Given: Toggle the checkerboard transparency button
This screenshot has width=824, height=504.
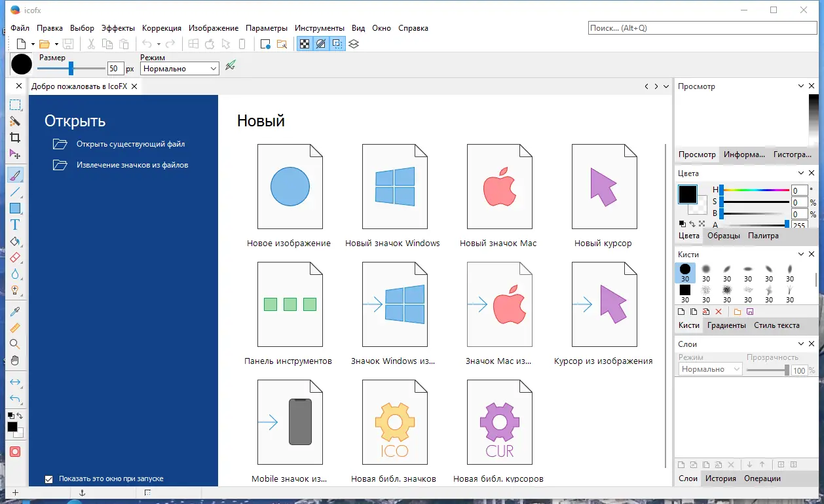Looking at the screenshot, I should coord(304,44).
